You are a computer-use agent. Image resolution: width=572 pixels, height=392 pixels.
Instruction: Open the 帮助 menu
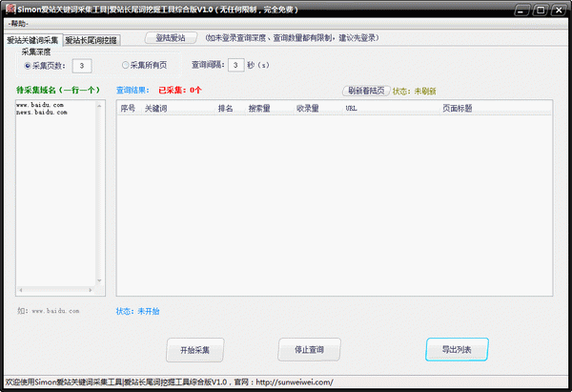(18, 25)
